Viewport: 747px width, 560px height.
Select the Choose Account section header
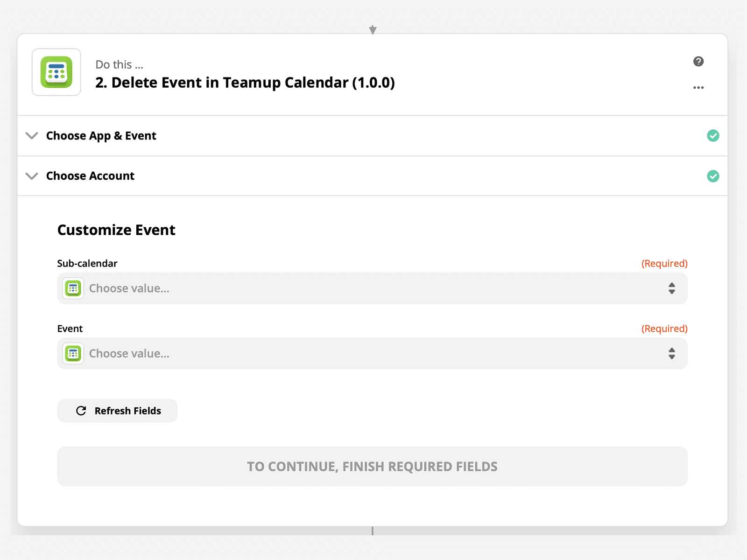pos(373,176)
